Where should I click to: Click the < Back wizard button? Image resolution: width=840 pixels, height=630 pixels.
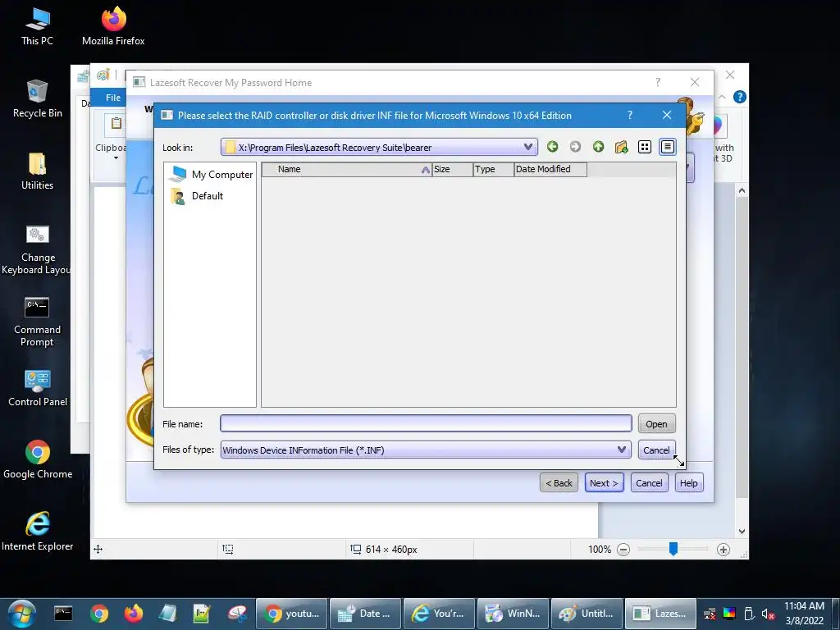(x=559, y=482)
